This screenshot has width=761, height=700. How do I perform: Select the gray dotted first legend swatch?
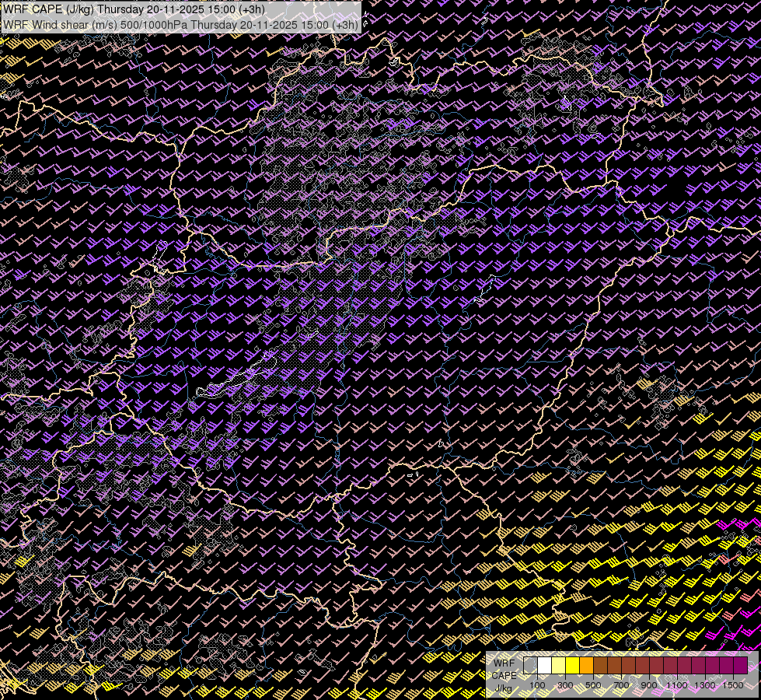point(530,665)
